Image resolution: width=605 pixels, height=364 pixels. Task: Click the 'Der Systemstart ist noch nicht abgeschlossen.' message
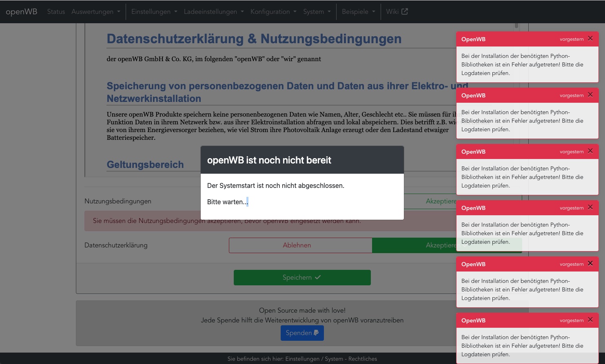(276, 185)
